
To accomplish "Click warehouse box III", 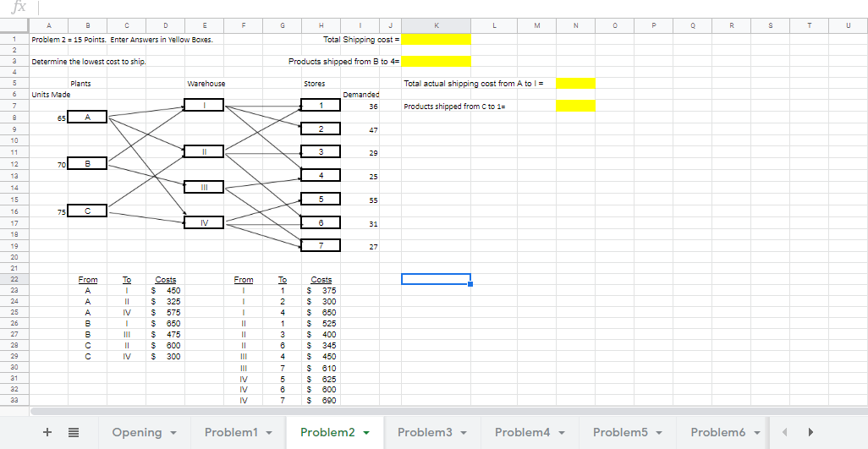I will coord(204,187).
